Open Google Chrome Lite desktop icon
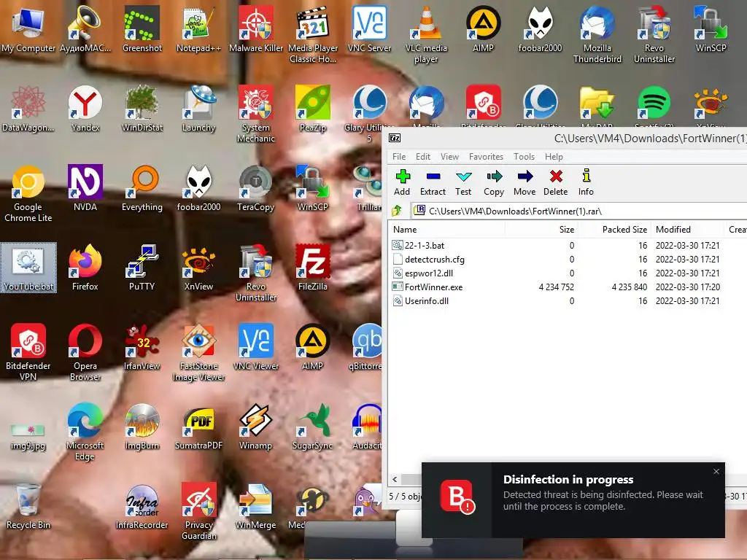Viewport: 747px width, 560px height. coord(28,194)
